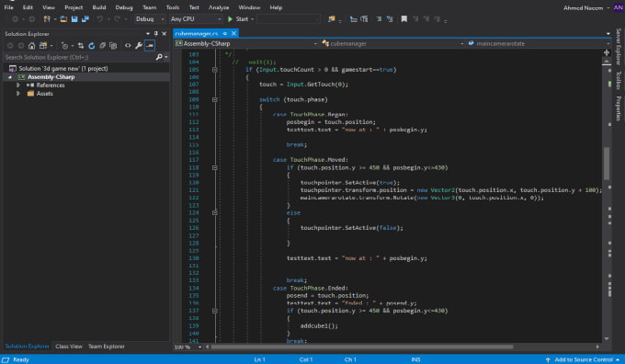
Task: Toggle Show All Files in Solution Explorer
Action: (113, 45)
